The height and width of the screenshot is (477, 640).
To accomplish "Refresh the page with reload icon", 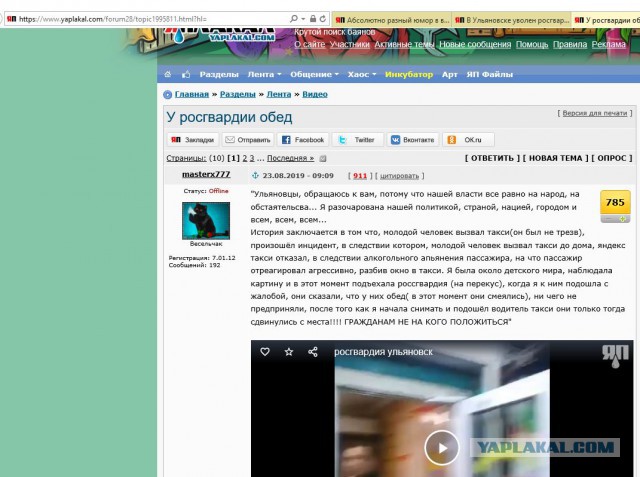I will 323,19.
